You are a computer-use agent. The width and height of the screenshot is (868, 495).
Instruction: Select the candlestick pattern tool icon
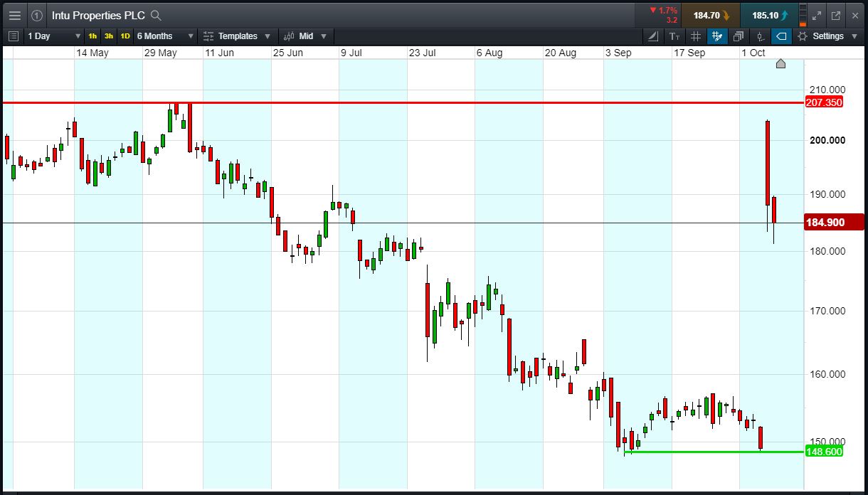(760, 36)
